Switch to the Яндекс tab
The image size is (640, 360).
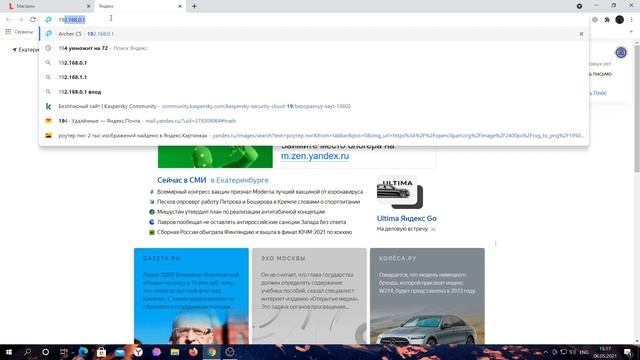click(x=140, y=6)
